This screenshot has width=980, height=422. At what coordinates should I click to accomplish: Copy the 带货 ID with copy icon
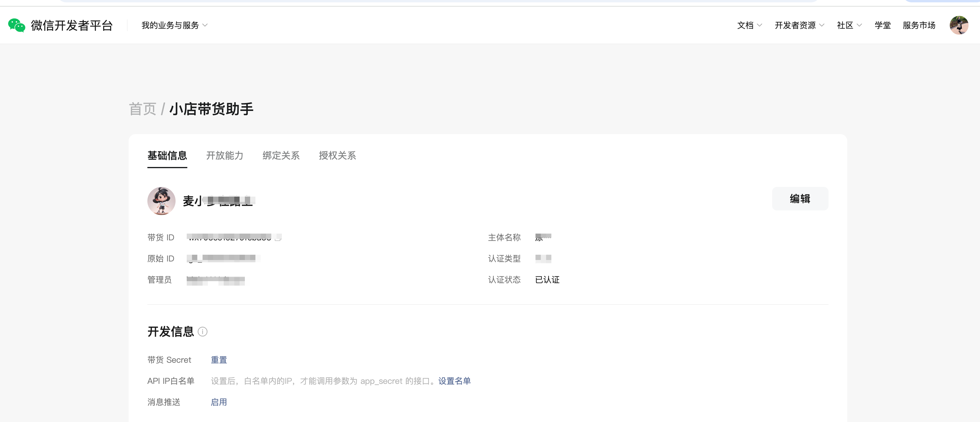278,238
